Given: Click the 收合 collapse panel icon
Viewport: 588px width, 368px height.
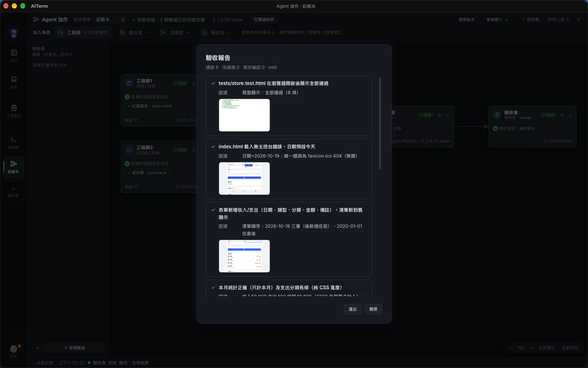Looking at the screenshot, I should (14, 56).
